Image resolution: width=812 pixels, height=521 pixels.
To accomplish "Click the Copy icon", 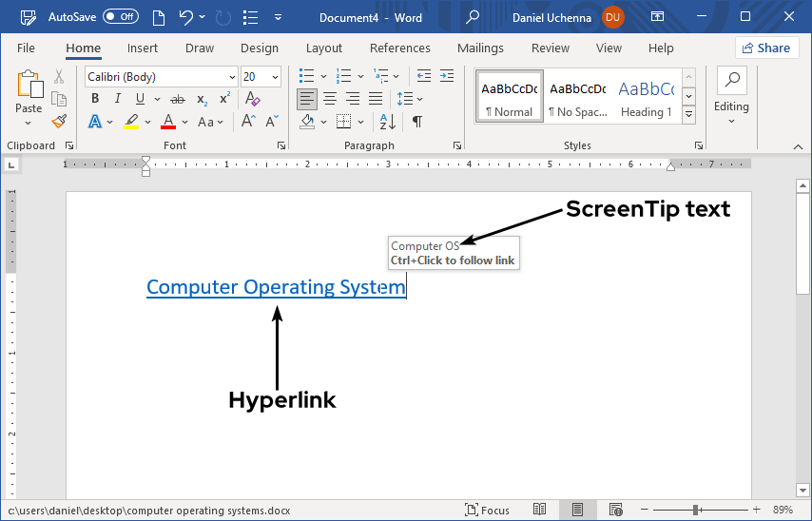I will click(59, 99).
